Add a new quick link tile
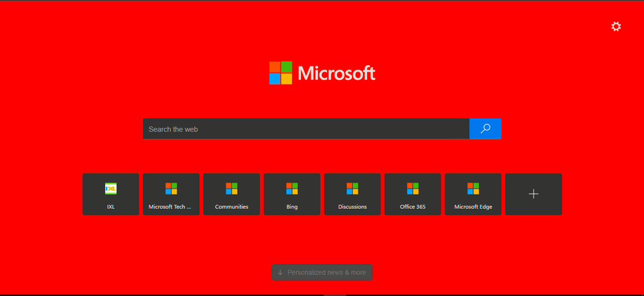Image resolution: width=644 pixels, height=296 pixels. 534,194
